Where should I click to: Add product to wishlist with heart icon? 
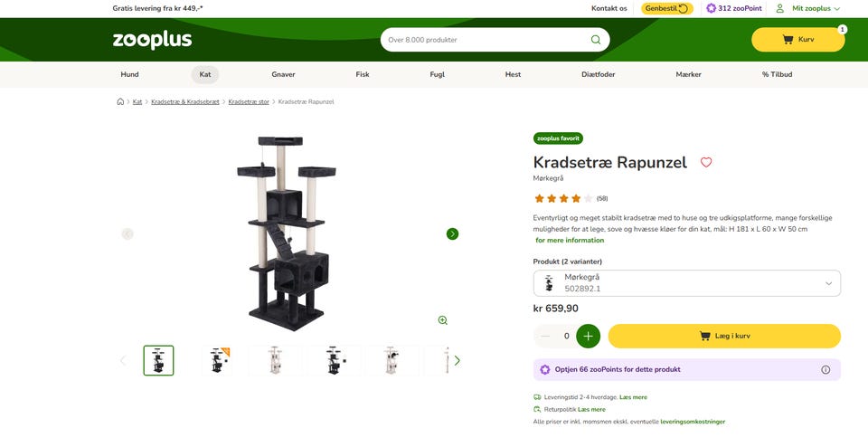pos(706,162)
